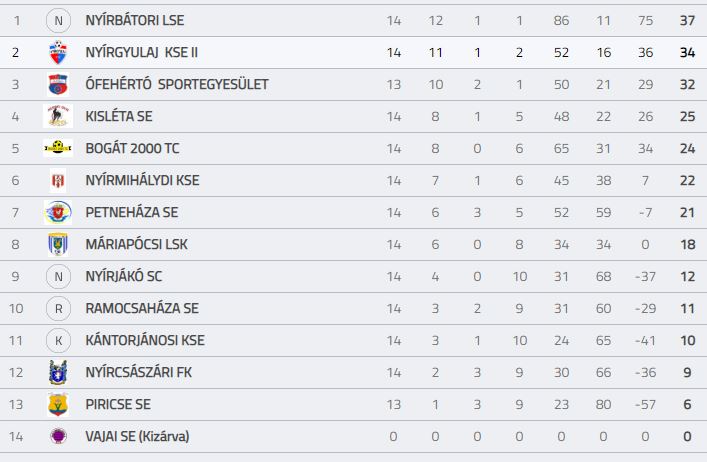Viewport: 707px width, 462px height.
Task: Click the Piricse SE yellow crest
Action: point(58,404)
